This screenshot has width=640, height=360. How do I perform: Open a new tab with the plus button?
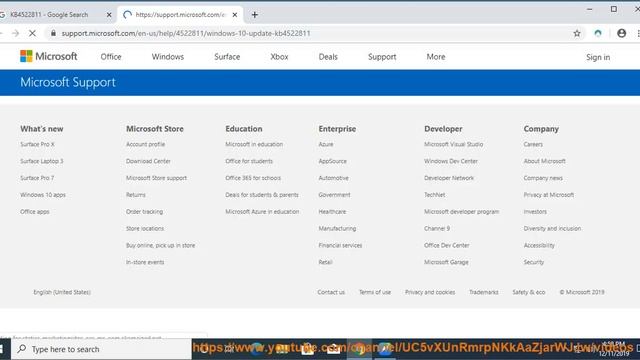tap(255, 15)
